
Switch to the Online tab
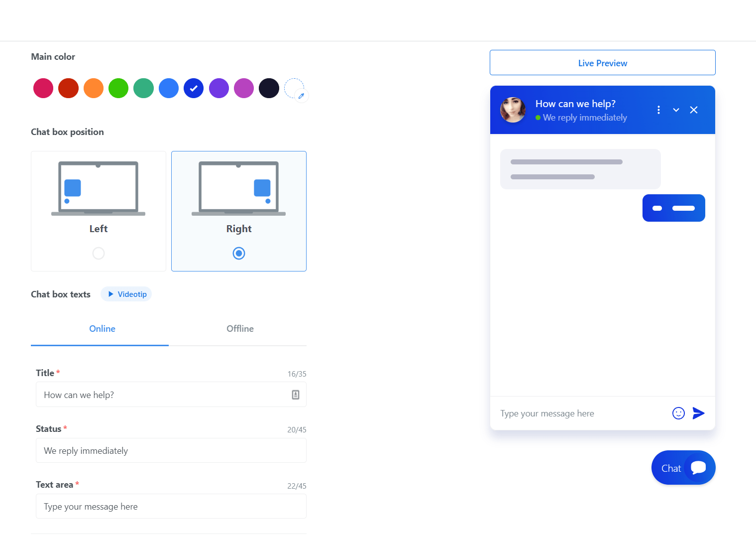tap(102, 329)
